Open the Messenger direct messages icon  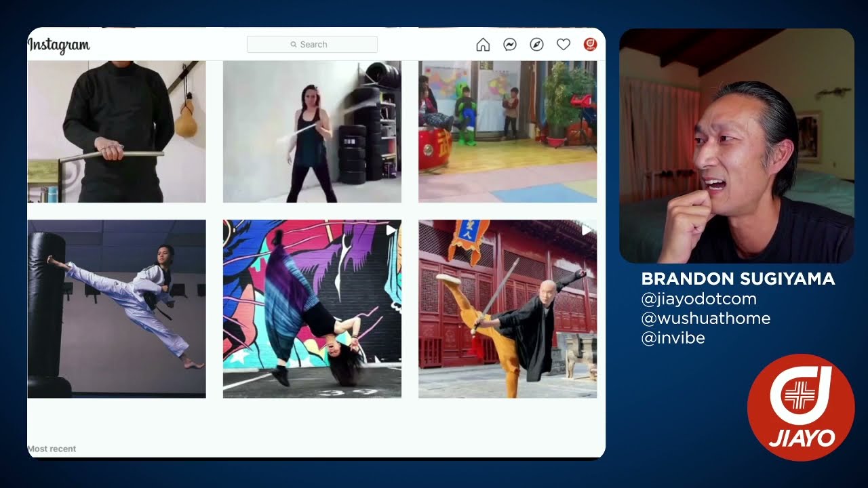tap(510, 45)
